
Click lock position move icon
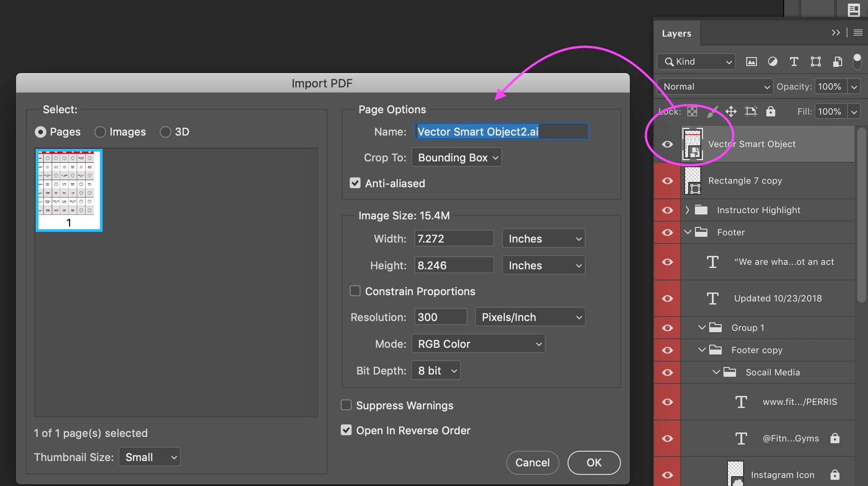pos(731,111)
